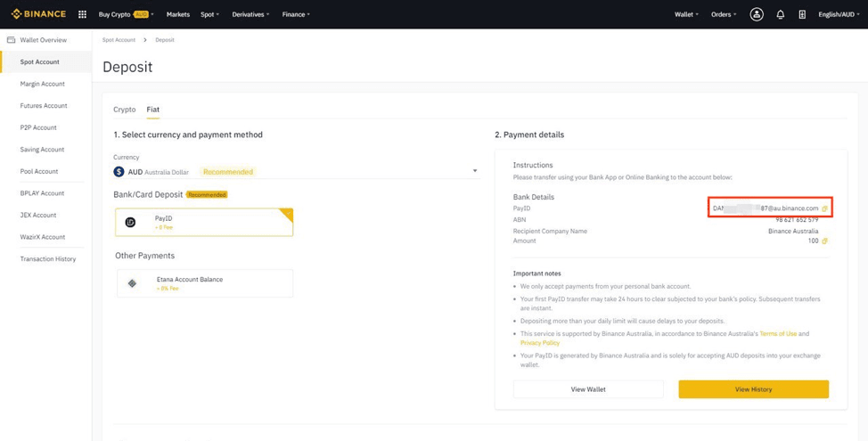
Task: Open Wallet Overview in sidebar
Action: 43,40
